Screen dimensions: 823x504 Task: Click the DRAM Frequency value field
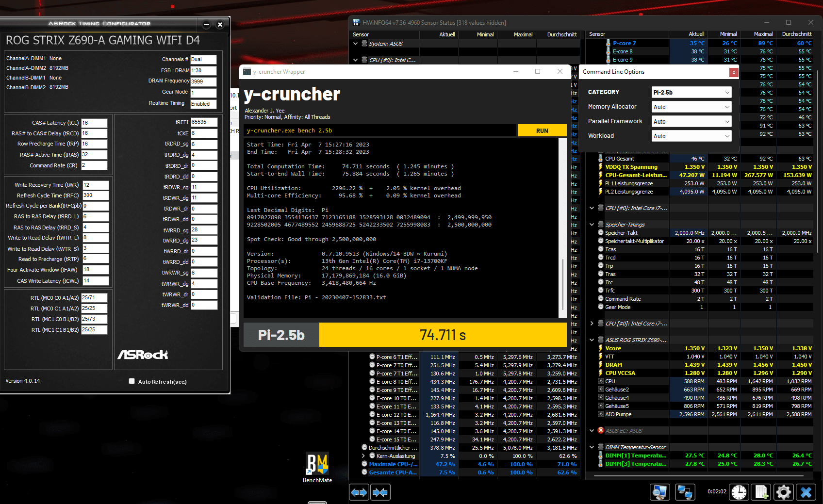pos(203,81)
